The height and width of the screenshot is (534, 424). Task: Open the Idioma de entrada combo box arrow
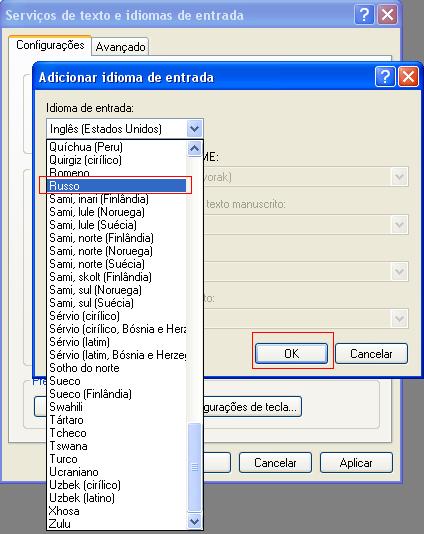point(194,129)
